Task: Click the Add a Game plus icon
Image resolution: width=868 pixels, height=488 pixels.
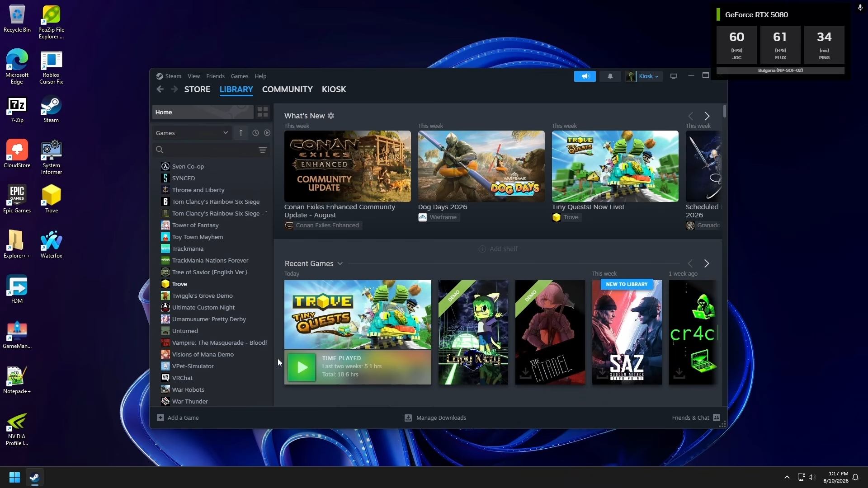Action: point(160,418)
